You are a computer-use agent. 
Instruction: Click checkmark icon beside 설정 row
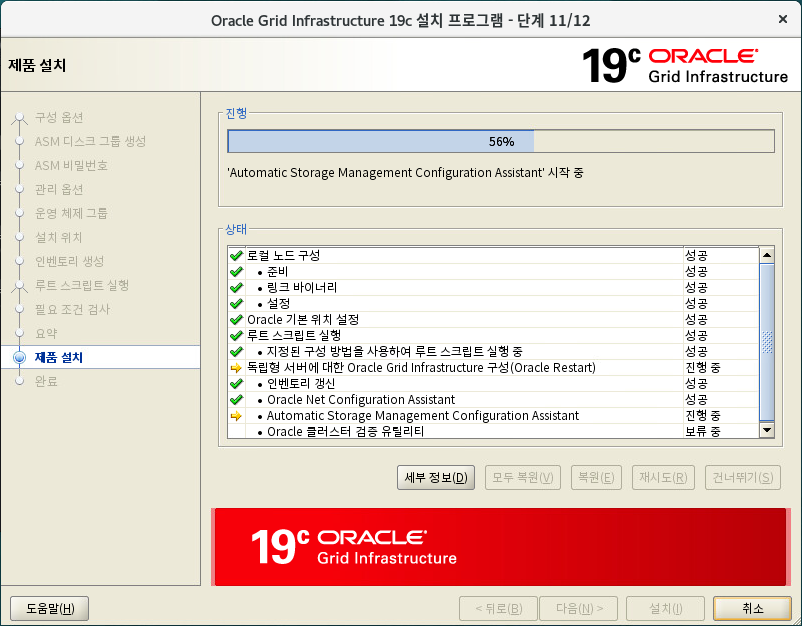(x=236, y=303)
